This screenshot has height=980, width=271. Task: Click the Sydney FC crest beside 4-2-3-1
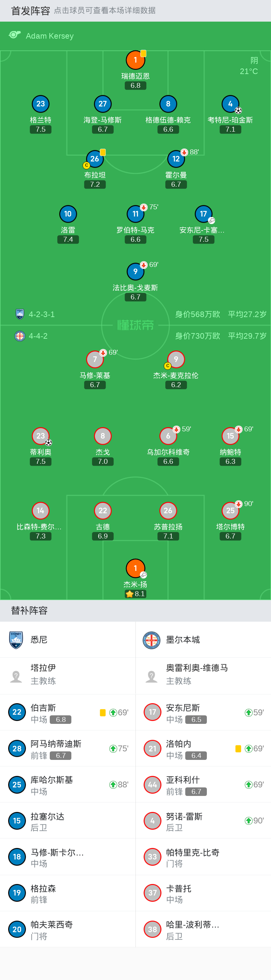click(x=20, y=314)
